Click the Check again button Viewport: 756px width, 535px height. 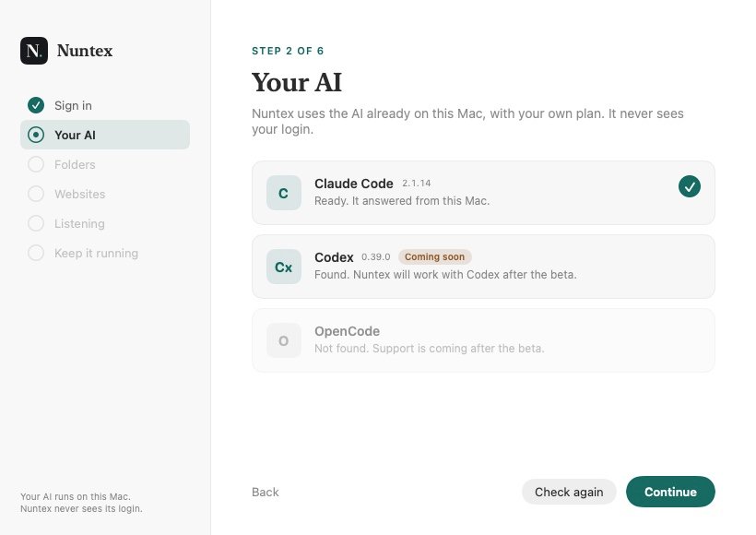click(x=569, y=492)
